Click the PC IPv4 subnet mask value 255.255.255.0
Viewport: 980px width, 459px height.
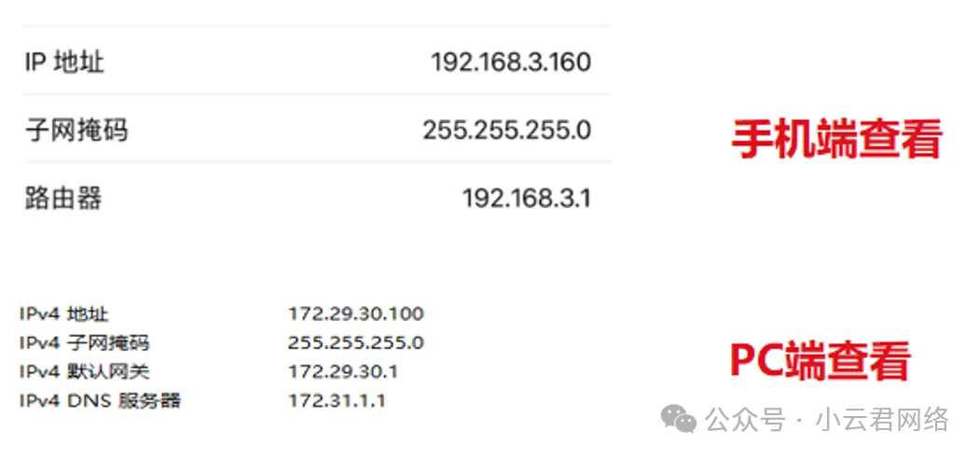click(x=355, y=343)
